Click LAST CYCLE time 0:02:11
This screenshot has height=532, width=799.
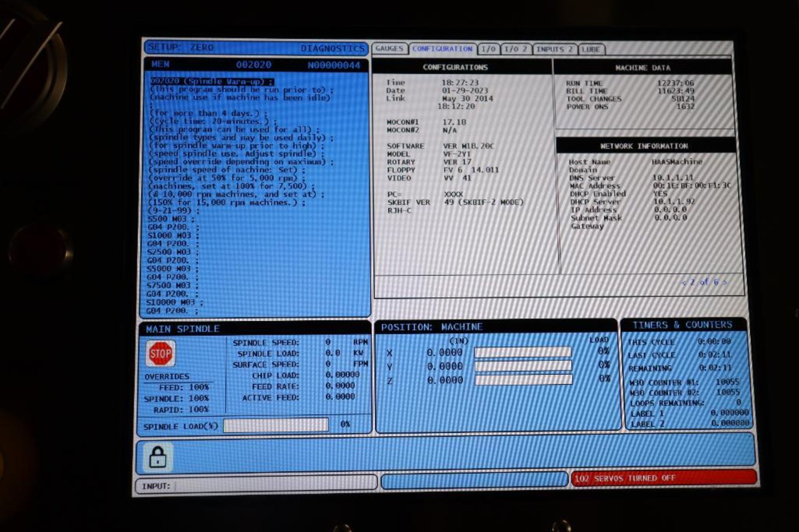(x=715, y=355)
